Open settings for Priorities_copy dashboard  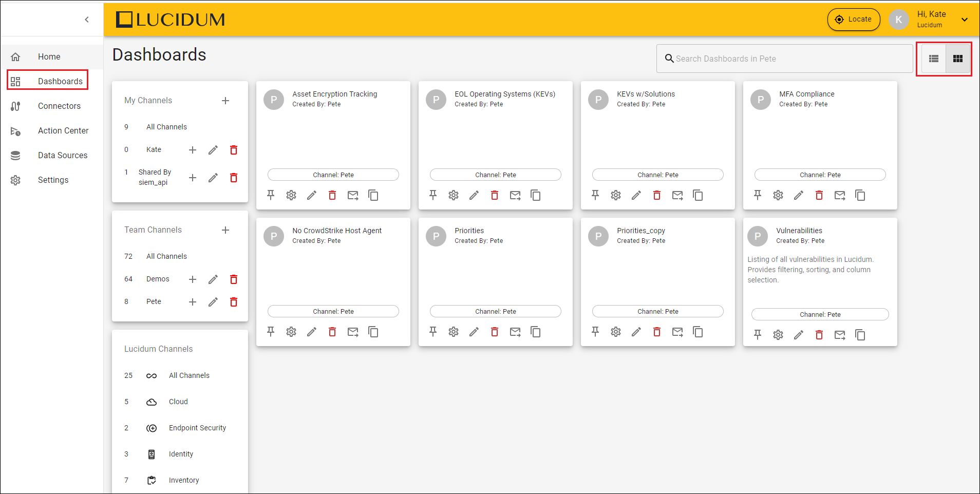pyautogui.click(x=616, y=332)
